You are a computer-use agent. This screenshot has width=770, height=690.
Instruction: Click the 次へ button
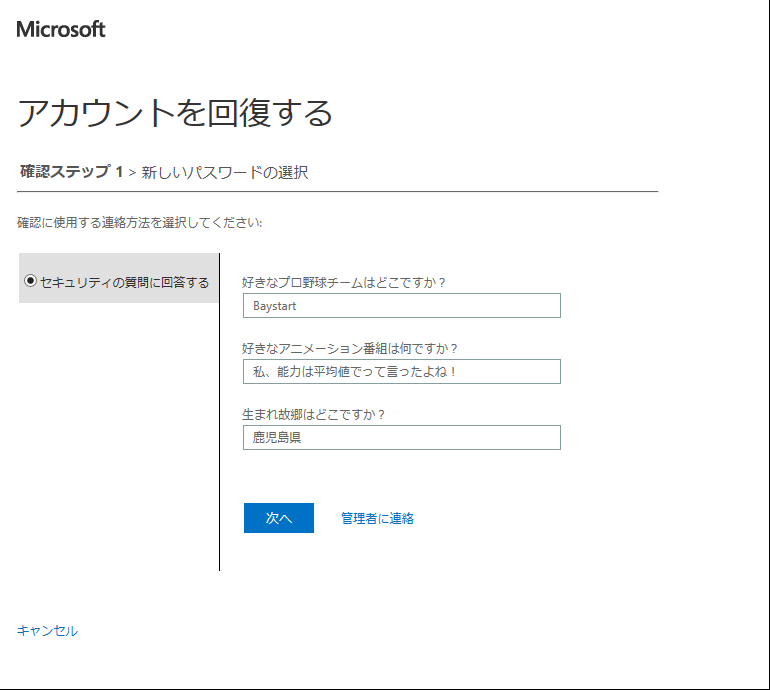pos(279,518)
